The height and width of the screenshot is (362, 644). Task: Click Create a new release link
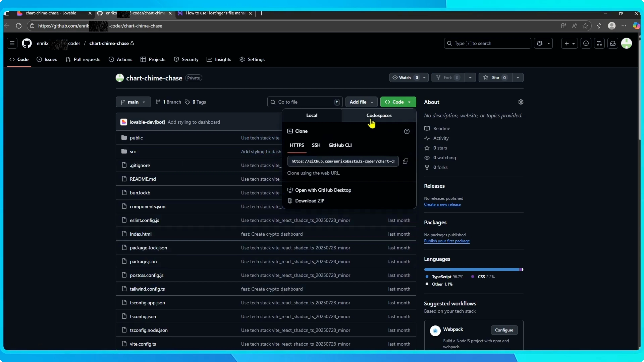[442, 204]
